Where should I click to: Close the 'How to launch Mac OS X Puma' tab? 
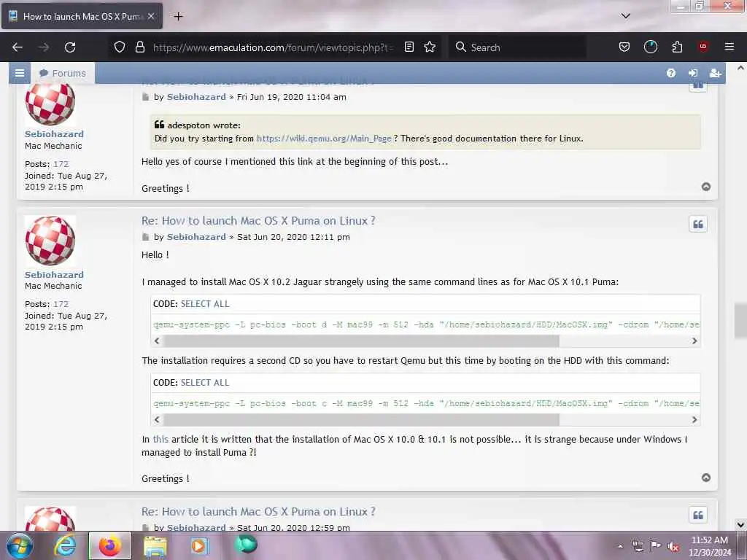point(150,16)
